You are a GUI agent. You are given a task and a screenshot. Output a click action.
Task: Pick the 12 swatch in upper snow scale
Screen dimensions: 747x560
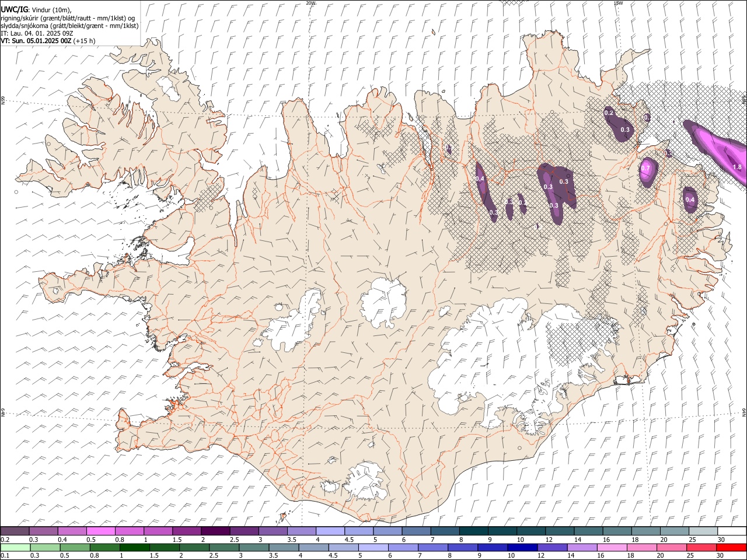[560, 531]
